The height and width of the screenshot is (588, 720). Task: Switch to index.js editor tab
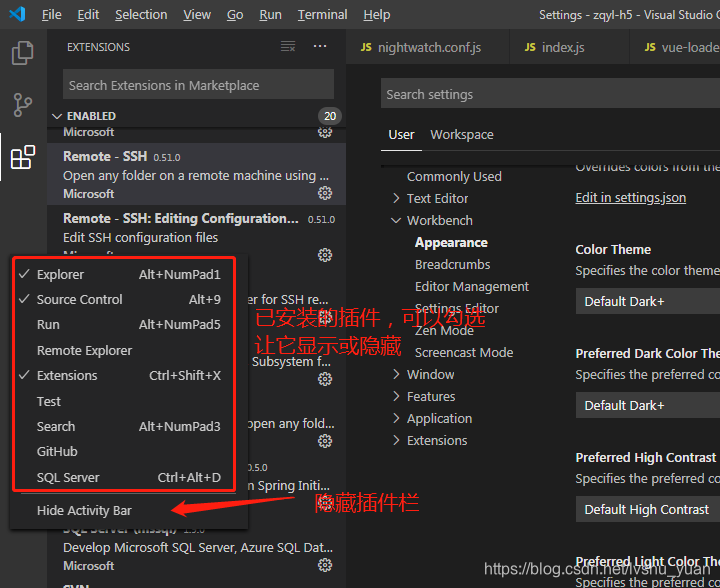569,47
